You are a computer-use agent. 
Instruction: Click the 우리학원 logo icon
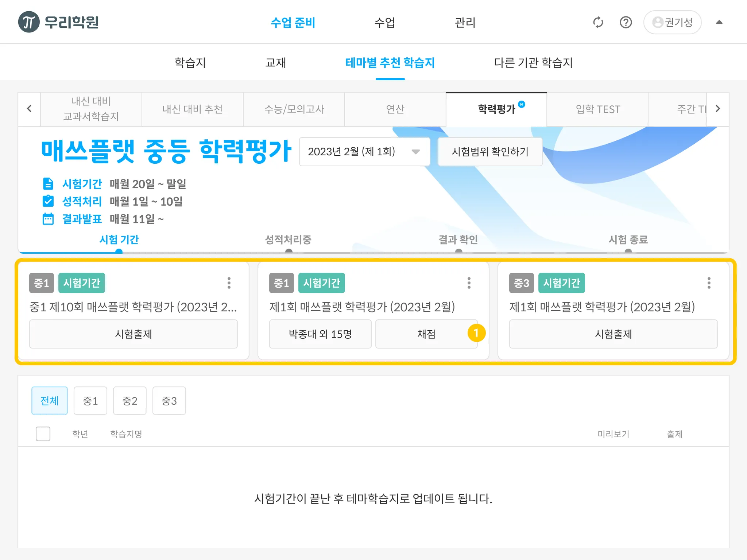pos(29,22)
